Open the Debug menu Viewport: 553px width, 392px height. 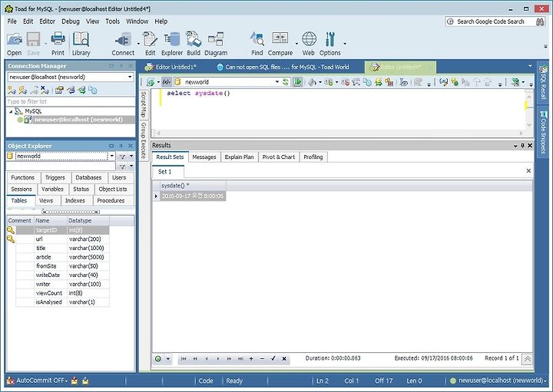point(71,21)
